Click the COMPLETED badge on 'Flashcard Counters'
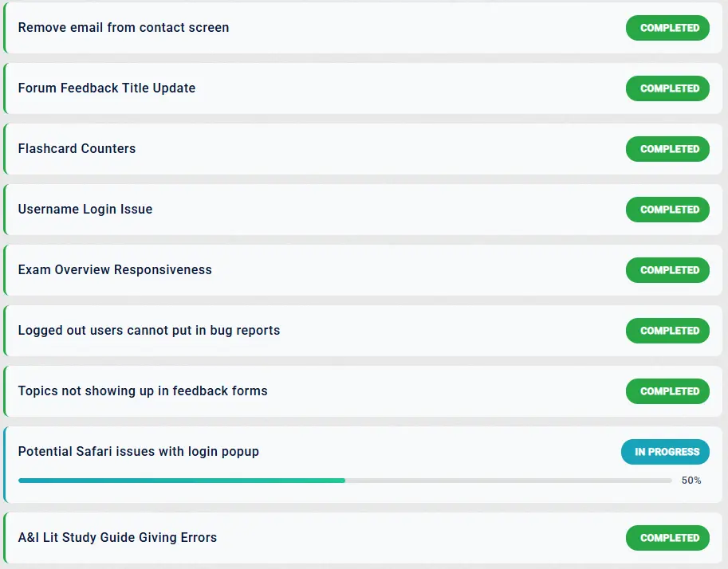The height and width of the screenshot is (569, 728). pyautogui.click(x=667, y=148)
